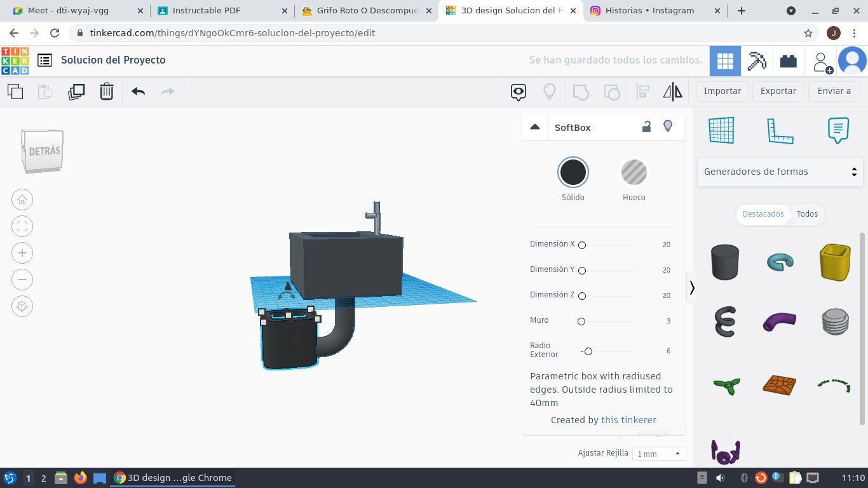
Task: Click the address bar URL
Action: pyautogui.click(x=232, y=33)
